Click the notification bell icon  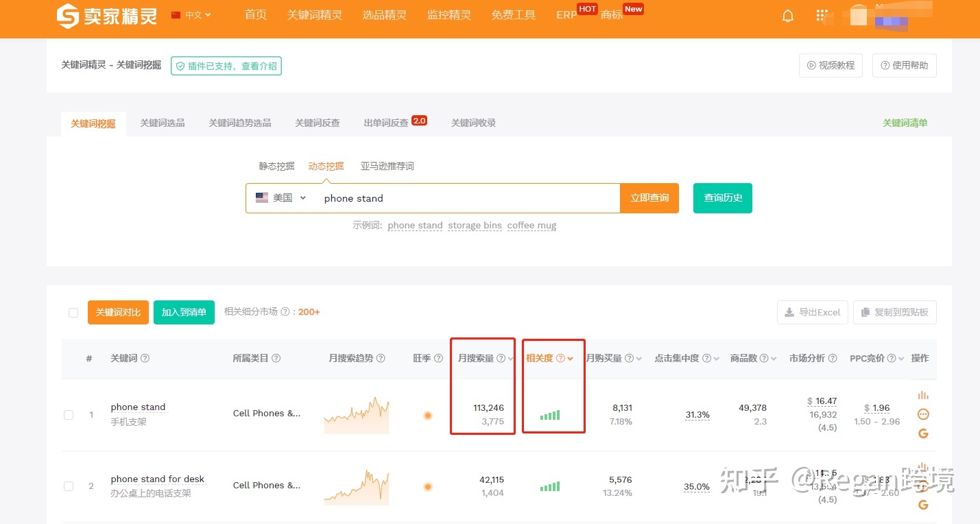[788, 16]
